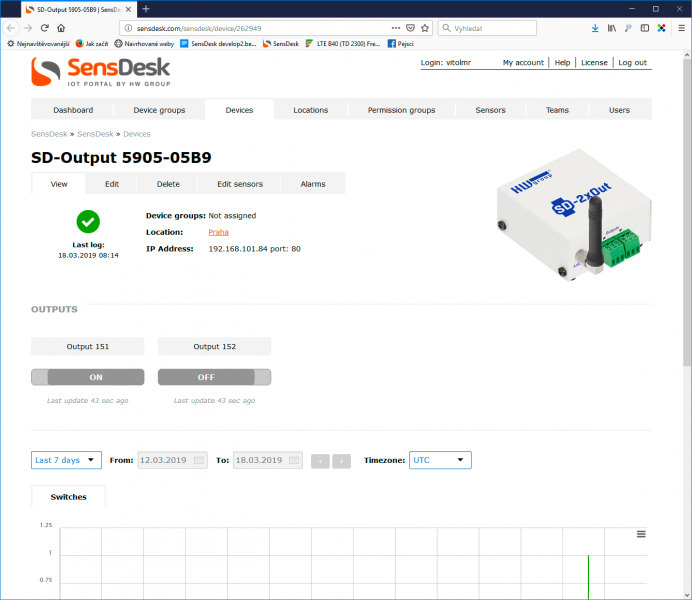Open the library icon in toolbar
This screenshot has width=692, height=600.
pyautogui.click(x=612, y=28)
